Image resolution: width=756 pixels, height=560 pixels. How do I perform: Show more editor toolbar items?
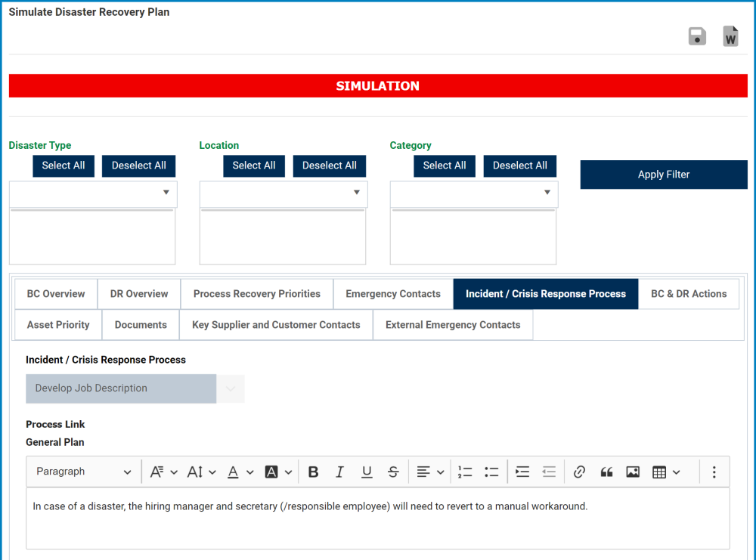[714, 472]
